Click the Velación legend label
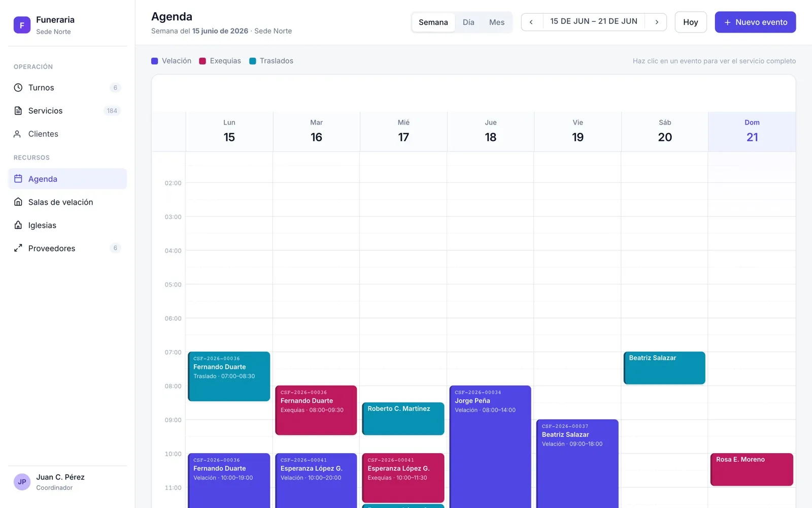The width and height of the screenshot is (812, 508). tap(177, 61)
